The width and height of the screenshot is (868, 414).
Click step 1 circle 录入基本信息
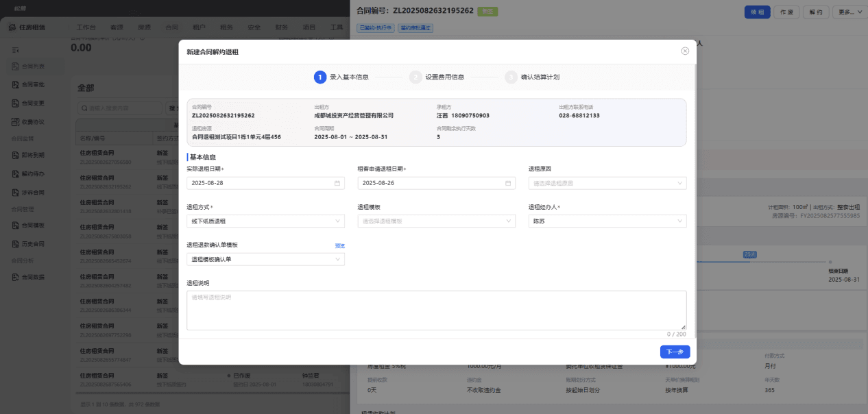(320, 77)
